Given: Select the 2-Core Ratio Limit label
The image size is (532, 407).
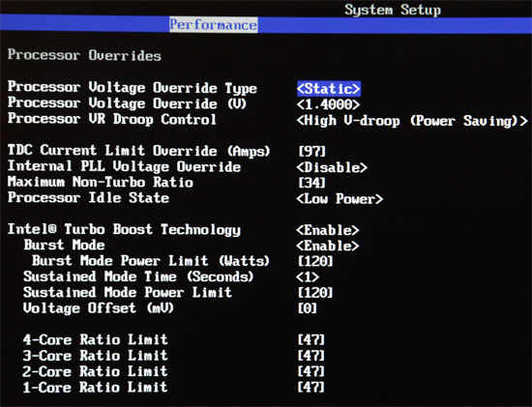Looking at the screenshot, I should point(96,371).
